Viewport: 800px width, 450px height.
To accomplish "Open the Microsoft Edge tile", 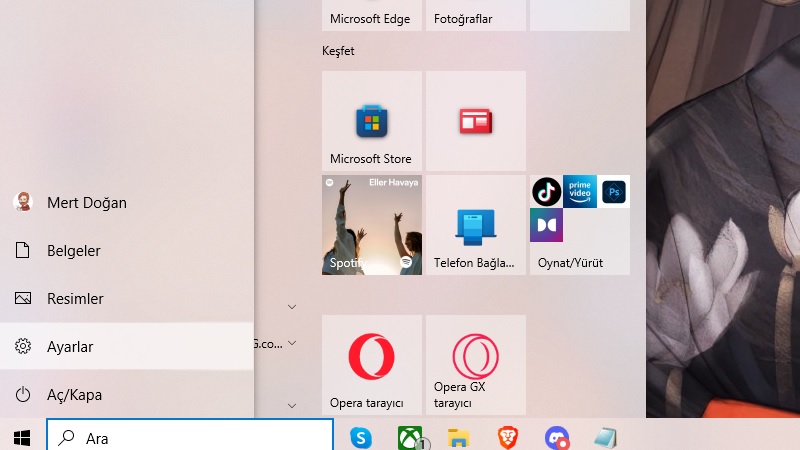I will [x=372, y=15].
